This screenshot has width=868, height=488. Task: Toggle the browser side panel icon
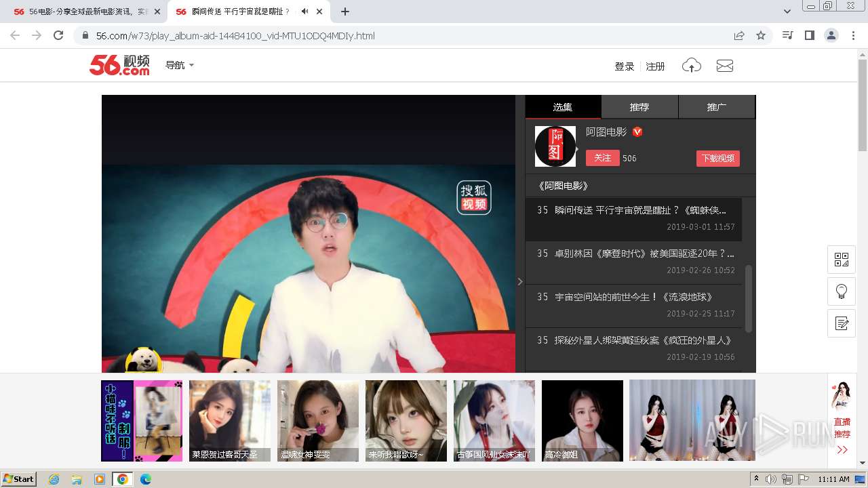pos(809,35)
